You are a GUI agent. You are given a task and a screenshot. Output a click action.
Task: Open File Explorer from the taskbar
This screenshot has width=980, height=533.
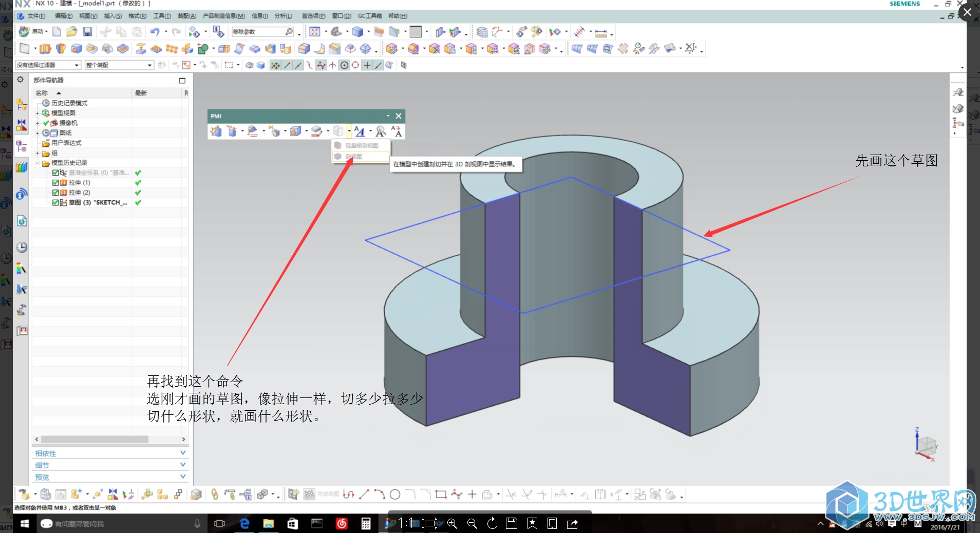269,524
